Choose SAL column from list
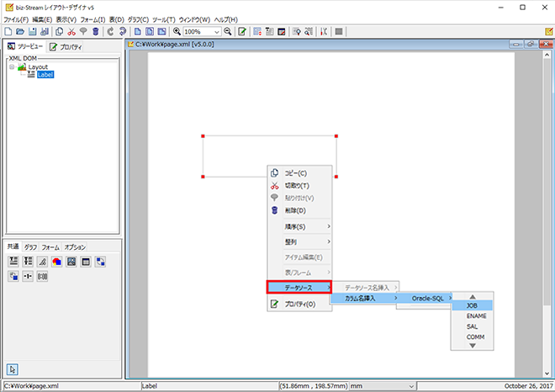Viewport: 555px width, 392px height. [473, 326]
